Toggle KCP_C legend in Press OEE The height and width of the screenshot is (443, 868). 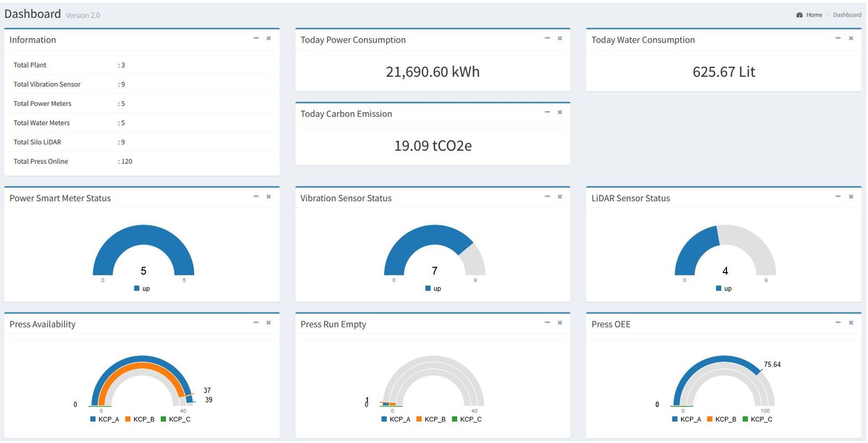coord(757,419)
